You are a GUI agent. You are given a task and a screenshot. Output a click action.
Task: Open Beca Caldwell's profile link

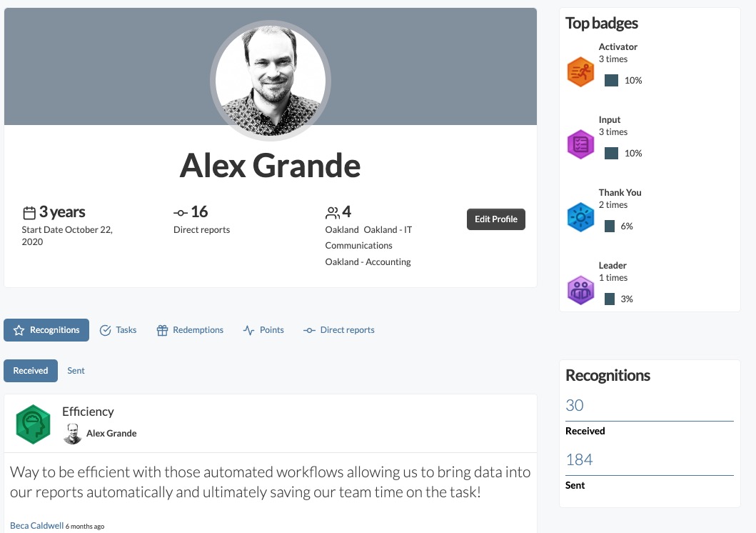point(37,526)
